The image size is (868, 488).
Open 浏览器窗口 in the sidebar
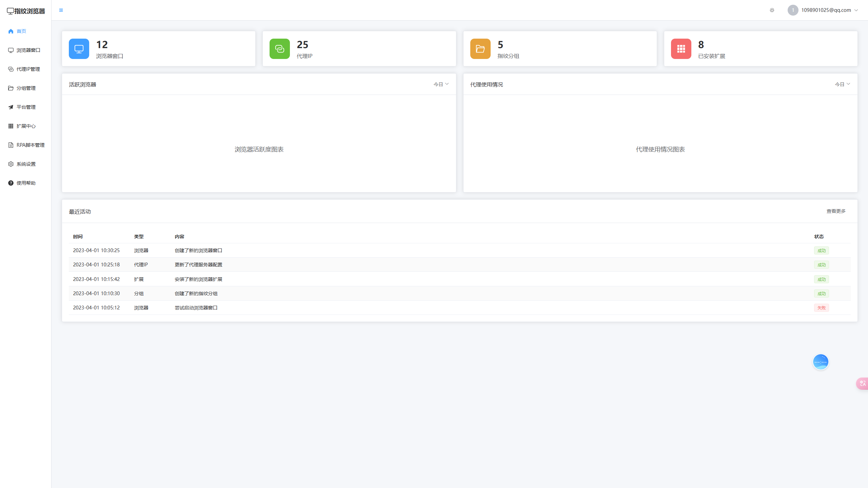(x=28, y=50)
